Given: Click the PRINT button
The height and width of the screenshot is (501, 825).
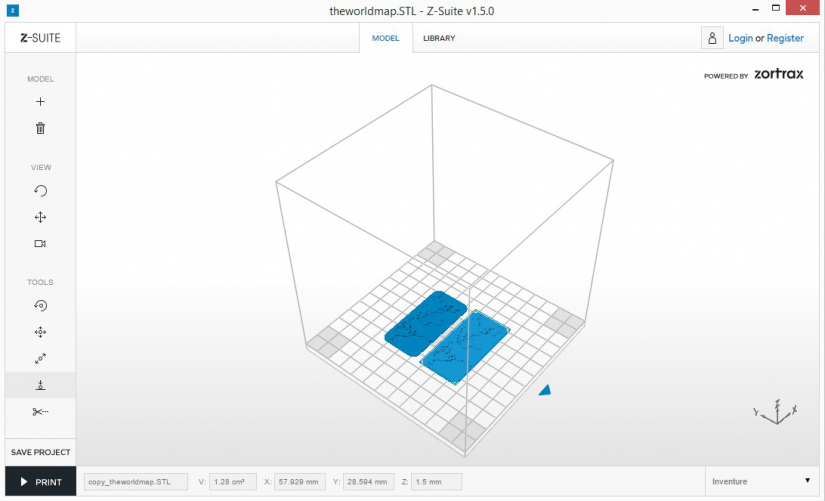Looking at the screenshot, I should click(x=41, y=482).
